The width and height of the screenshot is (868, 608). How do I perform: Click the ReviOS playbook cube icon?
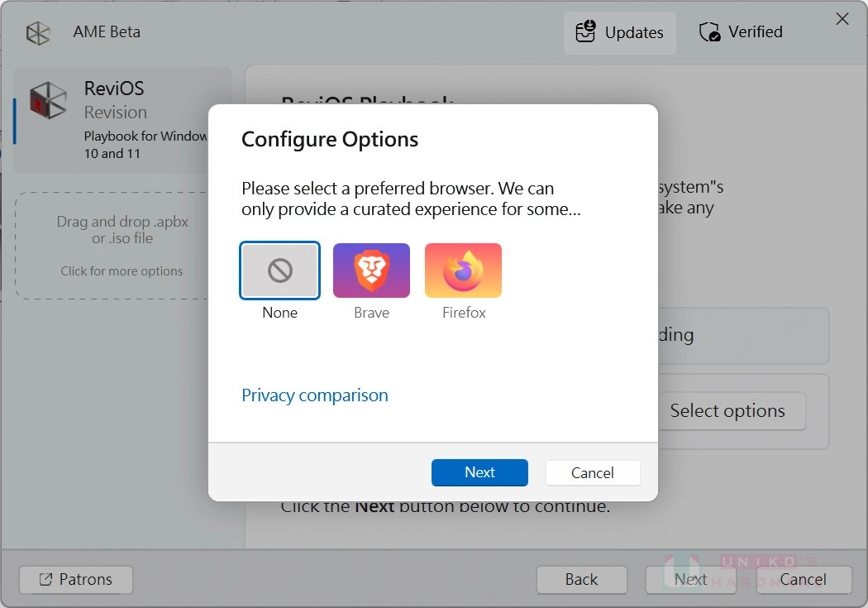tap(48, 102)
